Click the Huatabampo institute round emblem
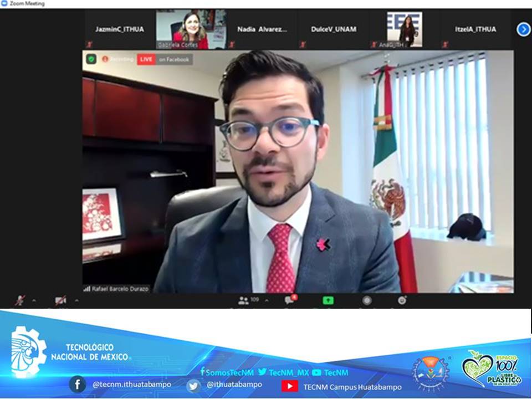The image size is (532, 399). (x=431, y=374)
